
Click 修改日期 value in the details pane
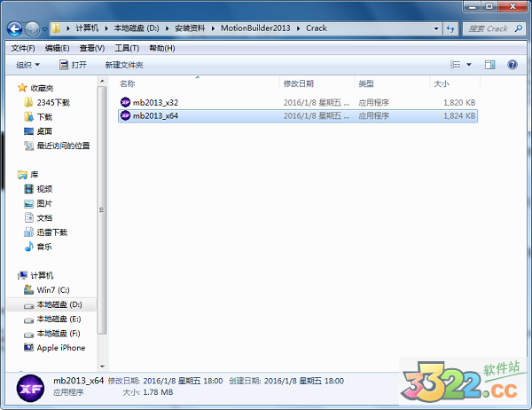[183, 381]
